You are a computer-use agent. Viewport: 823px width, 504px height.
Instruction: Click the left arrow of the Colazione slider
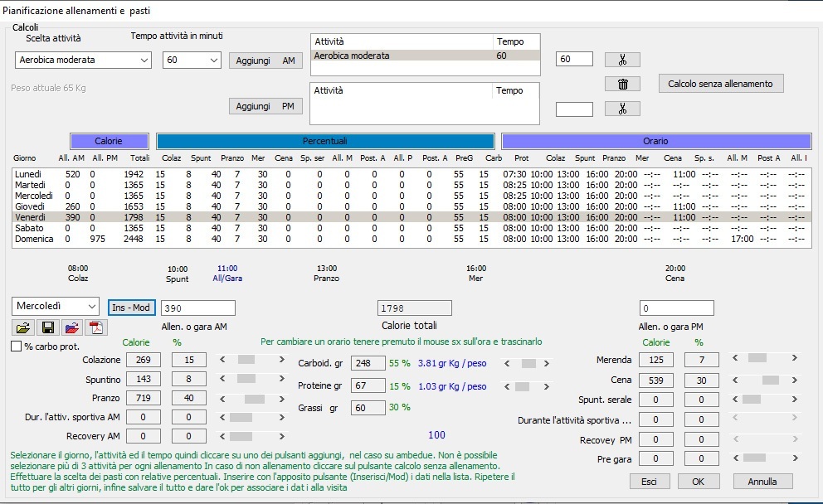222,360
